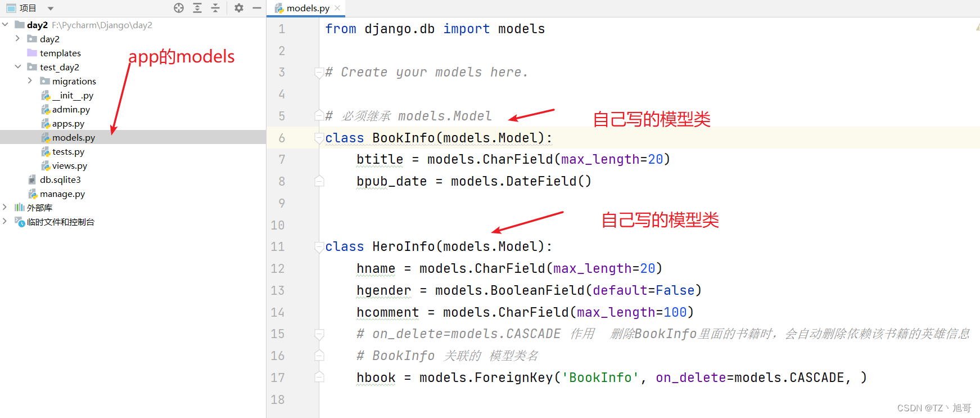This screenshot has height=418, width=980.
Task: Click the views.py Python file icon
Action: click(x=46, y=165)
